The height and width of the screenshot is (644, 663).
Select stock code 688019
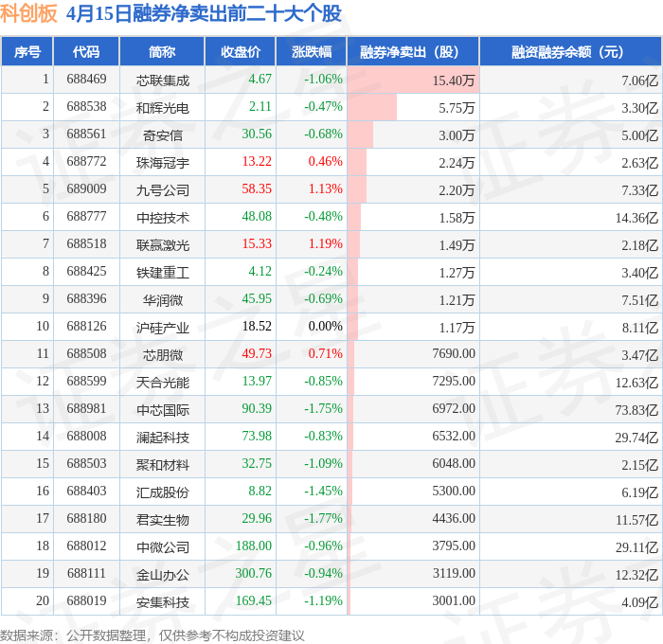(x=86, y=600)
